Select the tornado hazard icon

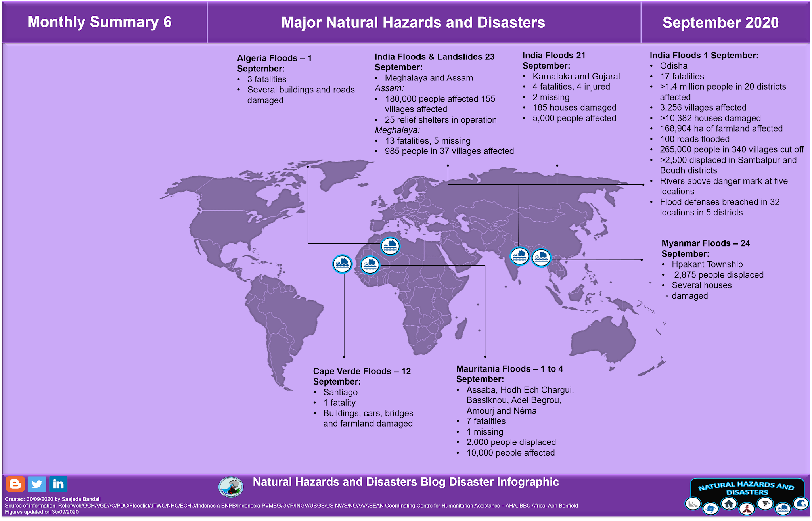click(x=765, y=504)
